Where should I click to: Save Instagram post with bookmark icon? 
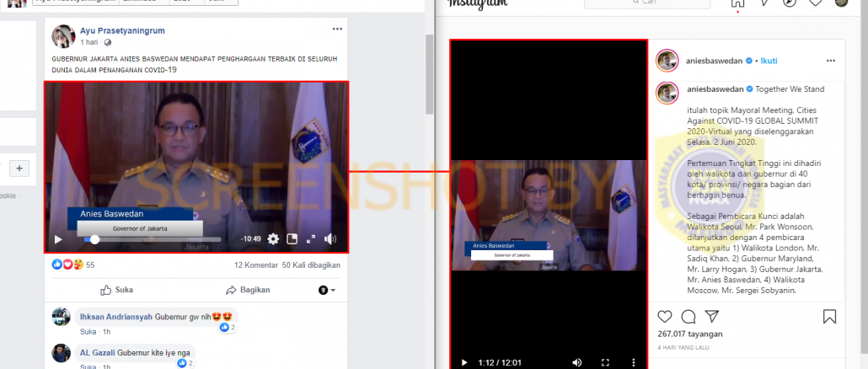(x=829, y=317)
